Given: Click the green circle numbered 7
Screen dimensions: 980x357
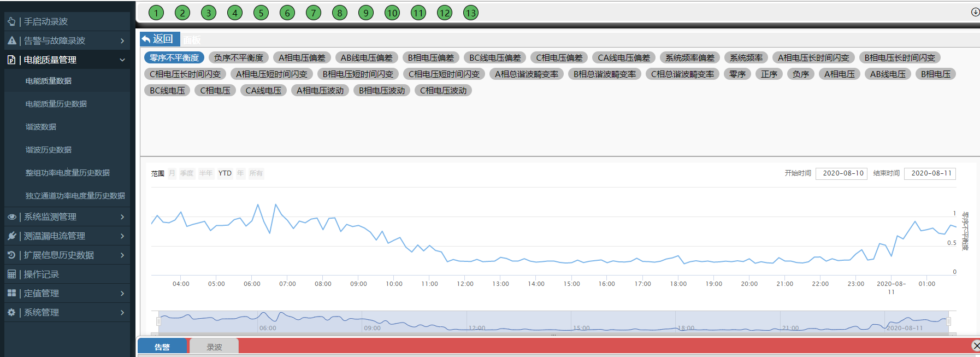Looking at the screenshot, I should [314, 13].
